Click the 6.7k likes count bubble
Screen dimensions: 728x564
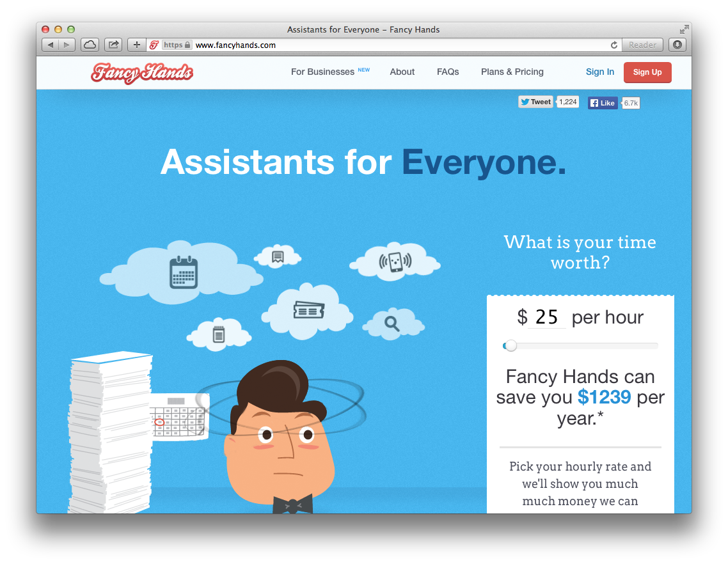pyautogui.click(x=631, y=103)
